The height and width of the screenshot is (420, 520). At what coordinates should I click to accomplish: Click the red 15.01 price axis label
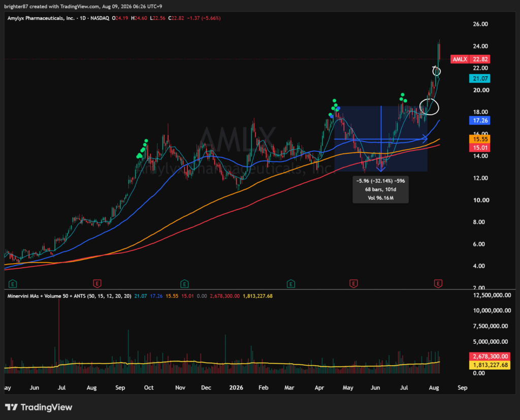[x=480, y=148]
